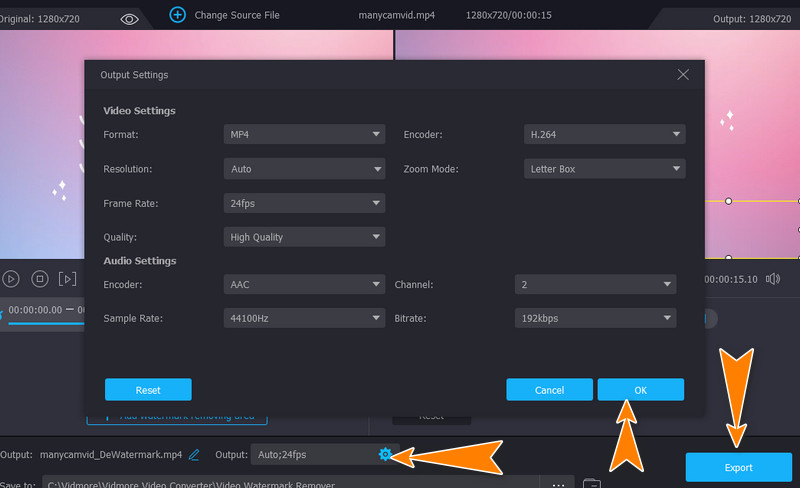Mute audio with the speaker icon
The width and height of the screenshot is (800, 488).
pos(772,279)
